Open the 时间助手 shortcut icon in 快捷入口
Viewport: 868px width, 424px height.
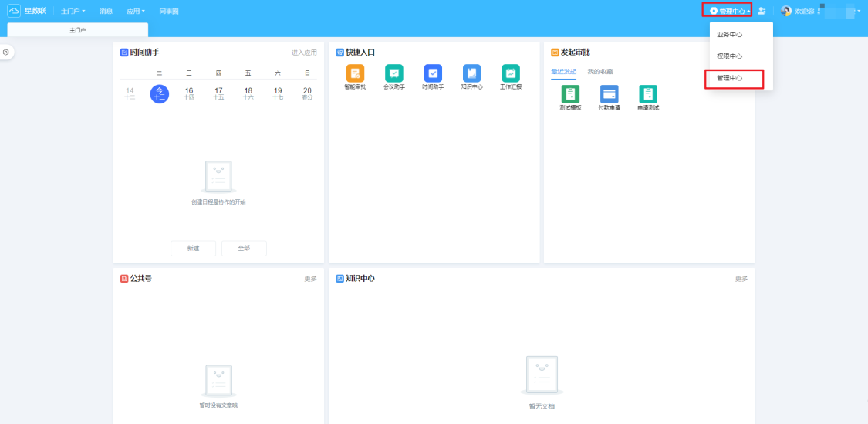tap(433, 73)
